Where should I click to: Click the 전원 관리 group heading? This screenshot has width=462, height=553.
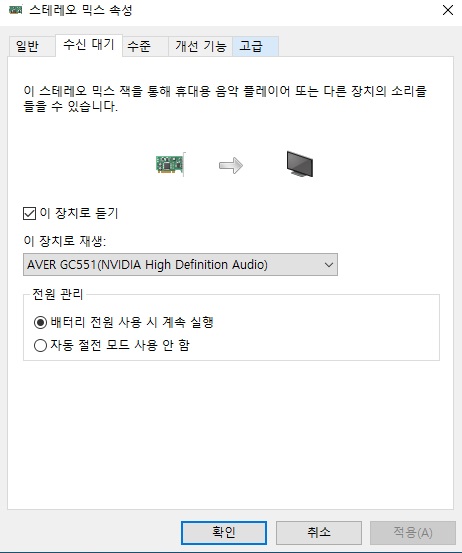(x=58, y=294)
